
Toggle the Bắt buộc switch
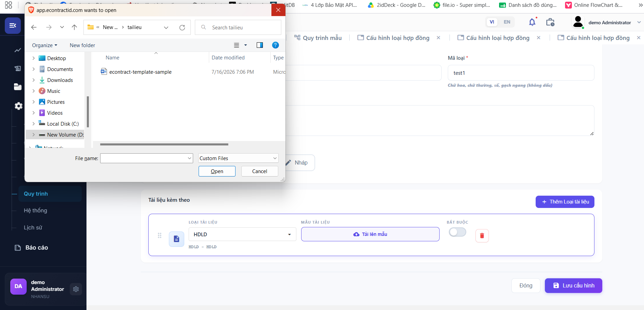[457, 232]
